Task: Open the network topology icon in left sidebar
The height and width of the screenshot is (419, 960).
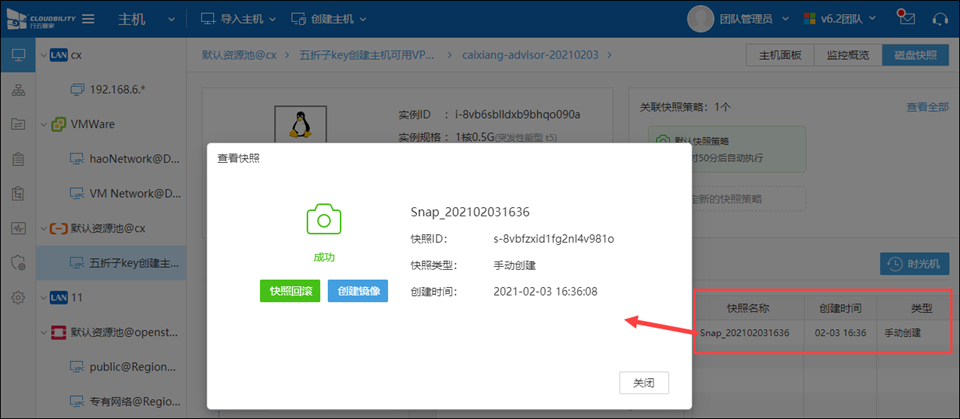Action: coord(18,90)
